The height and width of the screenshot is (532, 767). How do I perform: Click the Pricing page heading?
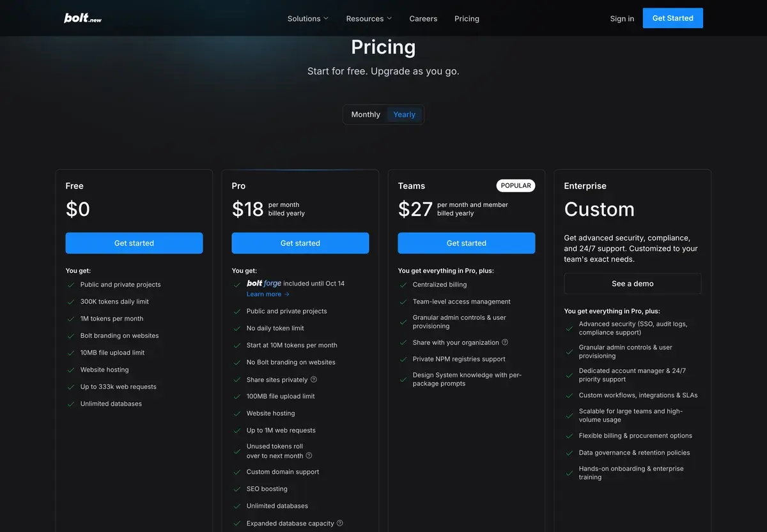(x=383, y=47)
